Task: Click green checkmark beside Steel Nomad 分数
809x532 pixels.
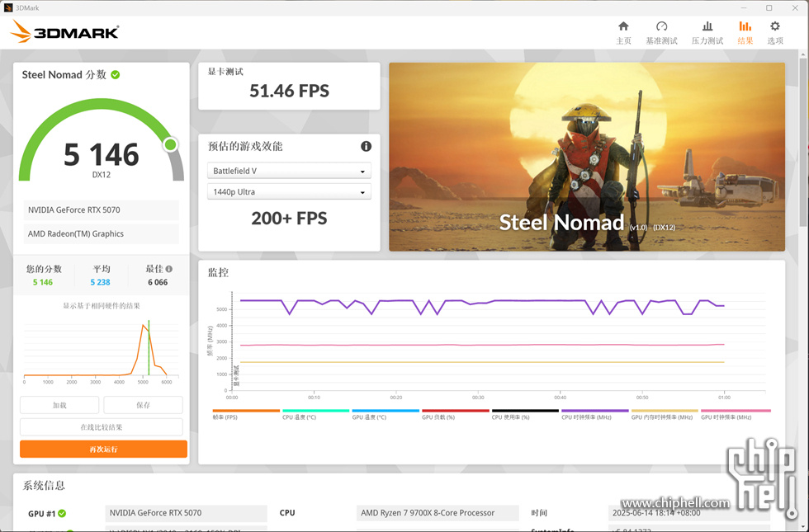Action: 116,75
